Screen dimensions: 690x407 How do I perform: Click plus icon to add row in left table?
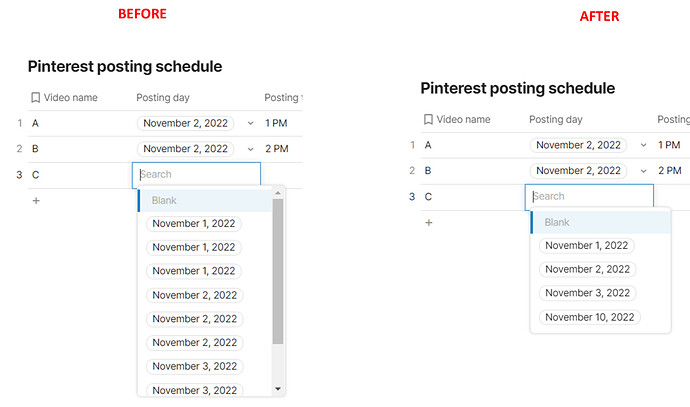pos(36,200)
